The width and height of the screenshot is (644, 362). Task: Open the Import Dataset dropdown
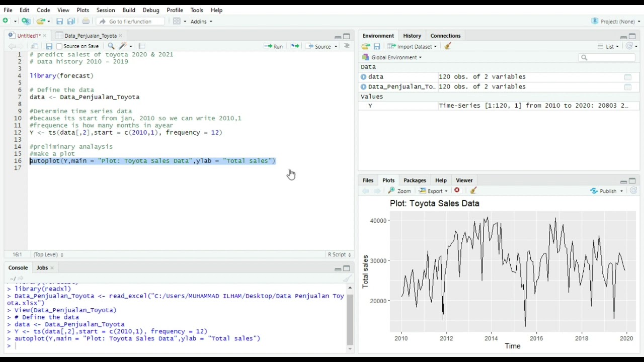(x=412, y=46)
